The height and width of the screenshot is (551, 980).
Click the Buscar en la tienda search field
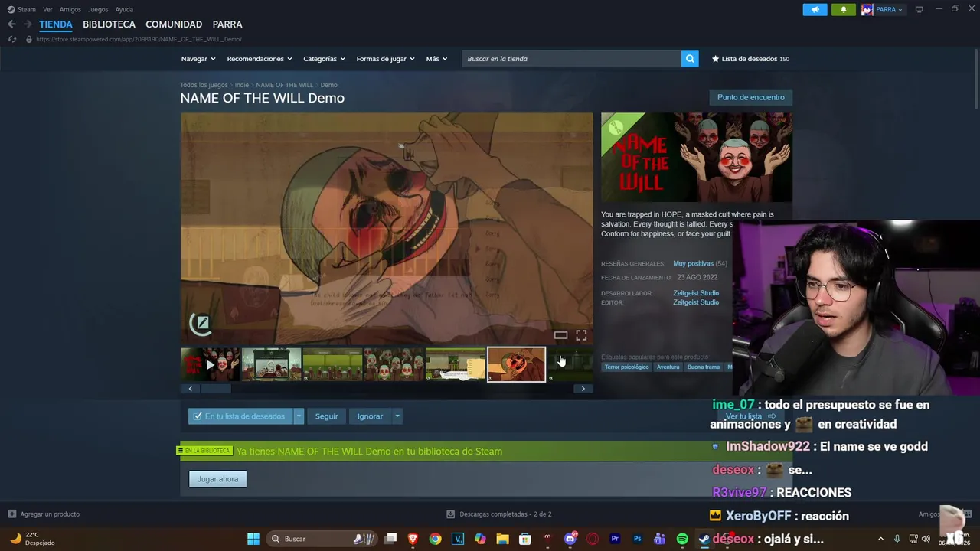tap(571, 59)
